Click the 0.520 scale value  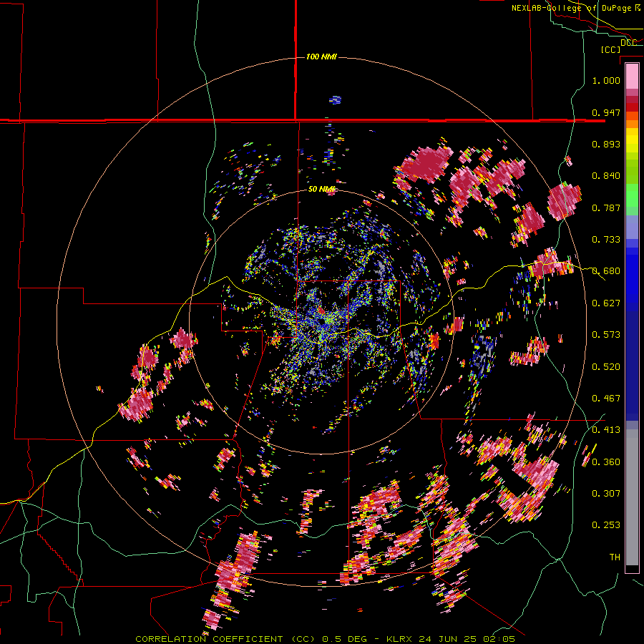(606, 367)
